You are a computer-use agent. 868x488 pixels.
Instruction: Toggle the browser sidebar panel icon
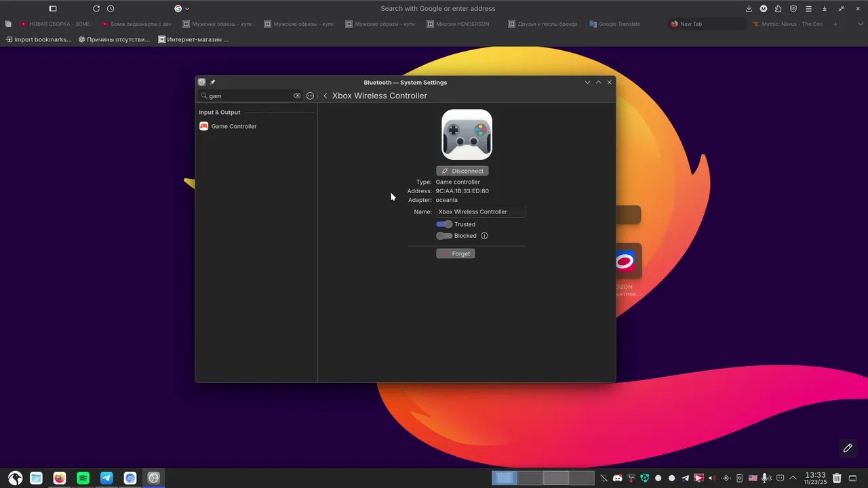(53, 9)
